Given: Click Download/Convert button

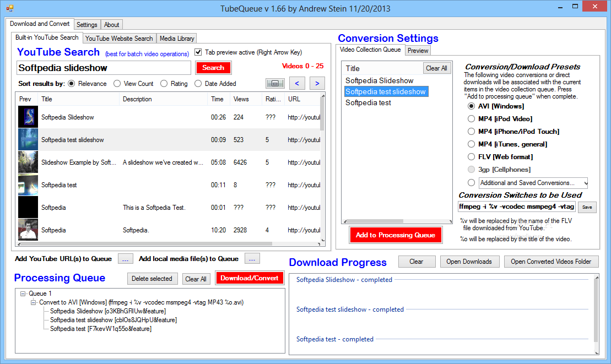Looking at the screenshot, I should pyautogui.click(x=250, y=278).
